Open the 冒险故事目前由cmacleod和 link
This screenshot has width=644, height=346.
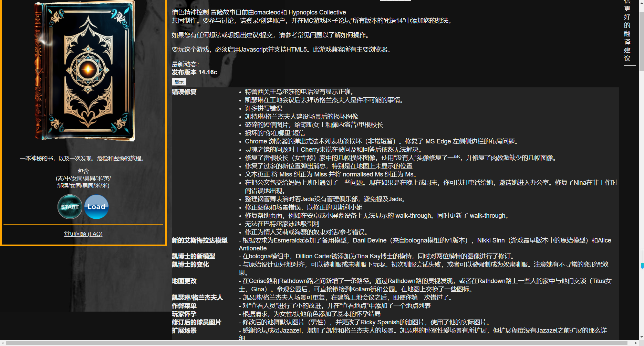coord(249,12)
